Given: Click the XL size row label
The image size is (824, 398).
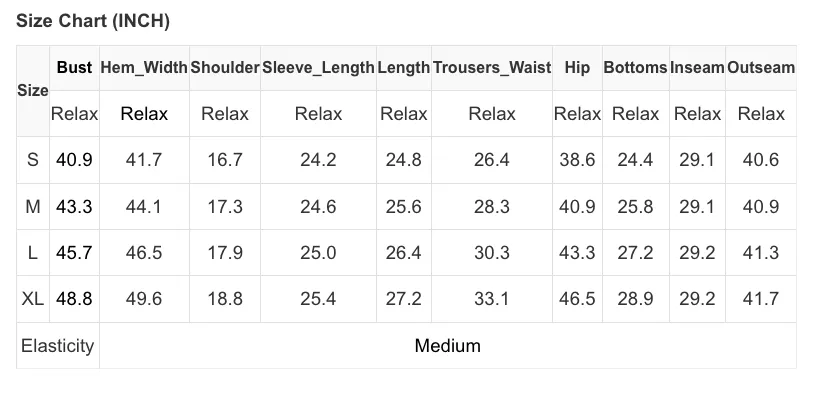Looking at the screenshot, I should pyautogui.click(x=33, y=299).
